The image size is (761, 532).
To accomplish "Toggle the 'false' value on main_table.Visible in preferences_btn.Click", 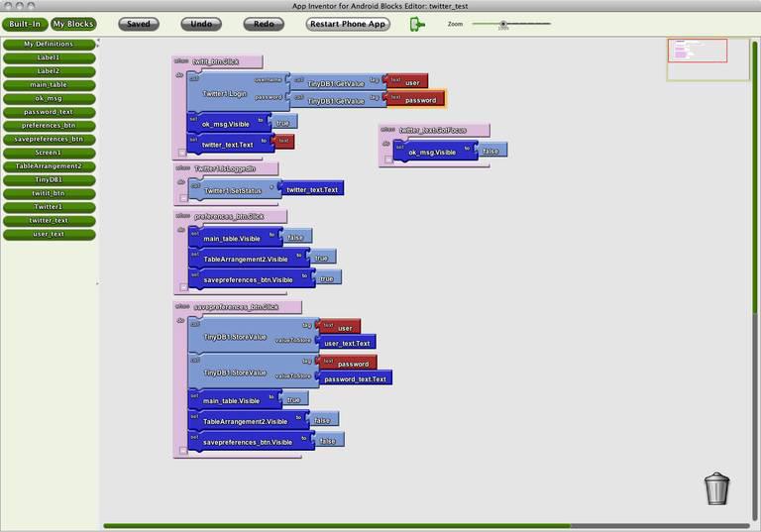I will pos(296,238).
